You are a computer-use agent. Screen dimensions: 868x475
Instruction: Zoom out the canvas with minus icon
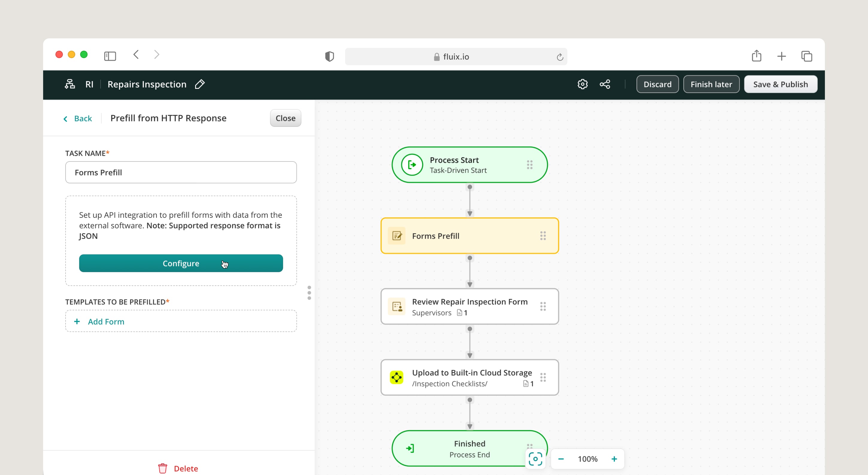[561, 459]
